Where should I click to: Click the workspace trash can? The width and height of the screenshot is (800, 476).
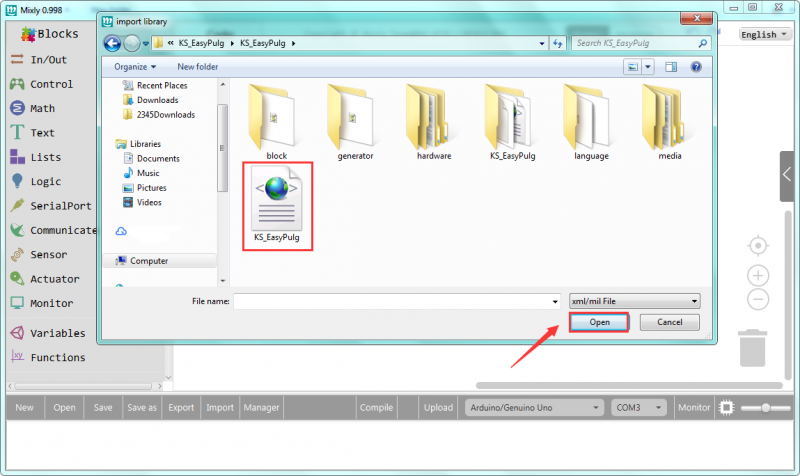753,348
